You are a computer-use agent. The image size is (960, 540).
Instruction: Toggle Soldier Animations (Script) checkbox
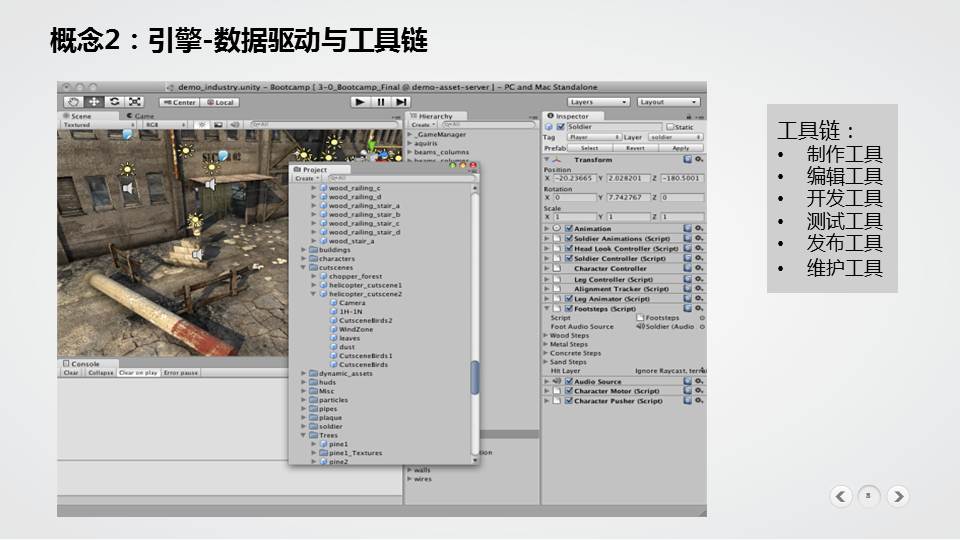[x=569, y=239]
